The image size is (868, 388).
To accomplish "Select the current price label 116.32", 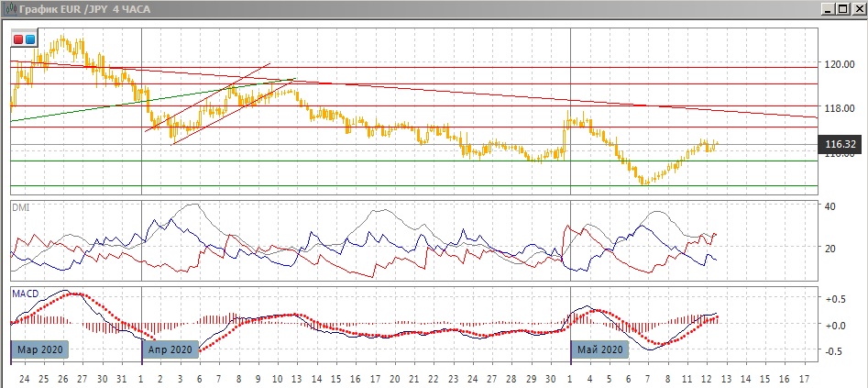I will coord(841,145).
